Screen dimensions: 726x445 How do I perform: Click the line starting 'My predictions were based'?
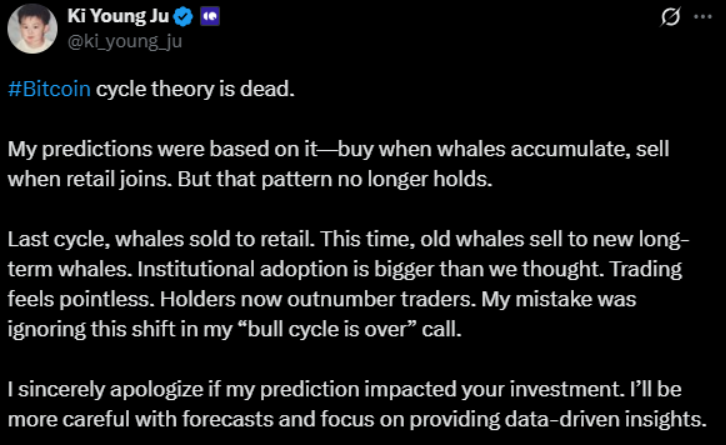pyautogui.click(x=338, y=149)
